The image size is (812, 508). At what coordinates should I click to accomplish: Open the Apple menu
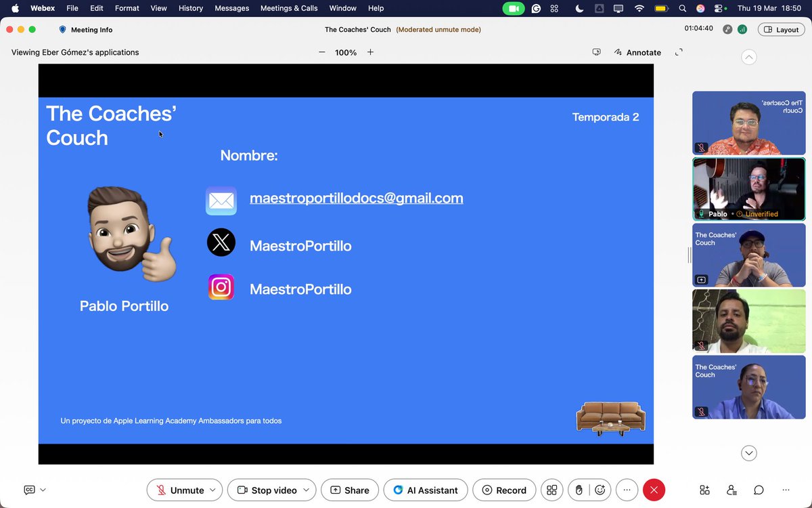click(16, 8)
